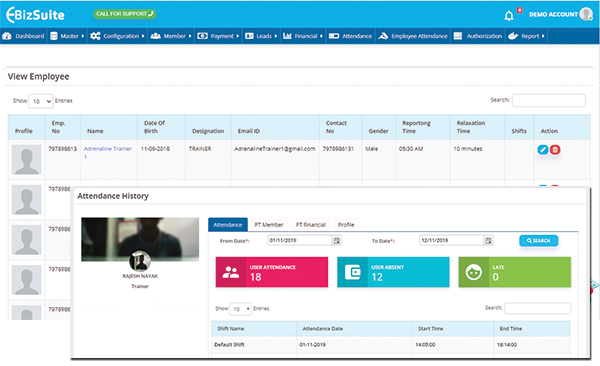The width and height of the screenshot is (600, 366).
Task: Open the Adrenaline Trainer 1 link
Action: click(x=108, y=152)
